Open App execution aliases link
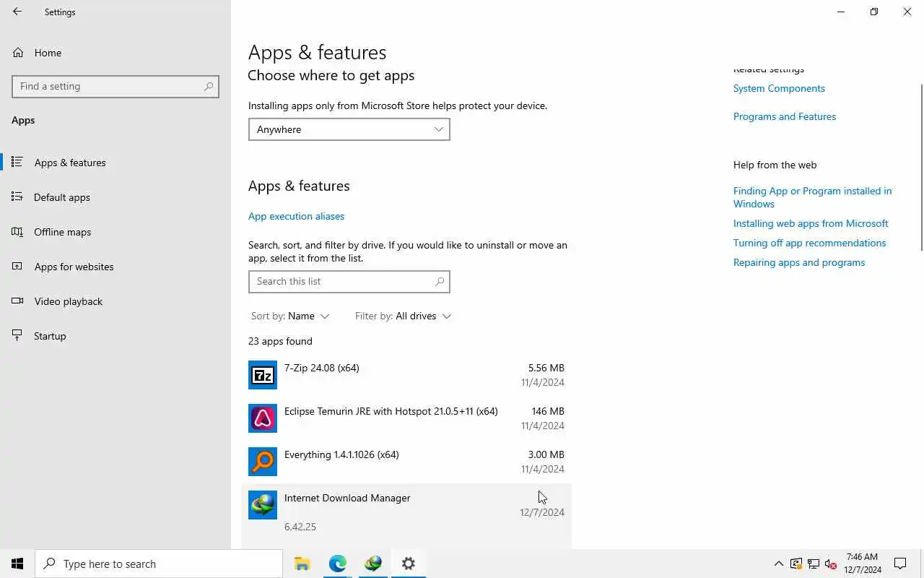The width and height of the screenshot is (924, 578). point(296,216)
